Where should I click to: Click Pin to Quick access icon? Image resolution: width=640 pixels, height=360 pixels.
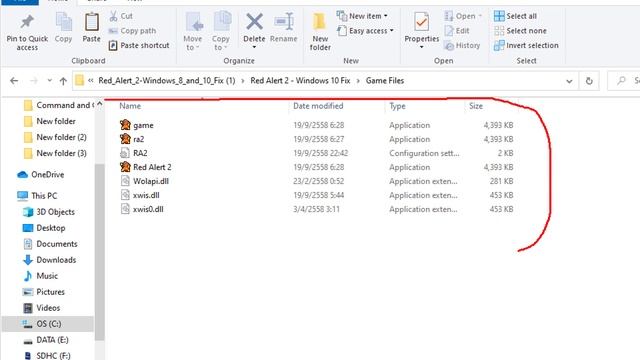(27, 22)
